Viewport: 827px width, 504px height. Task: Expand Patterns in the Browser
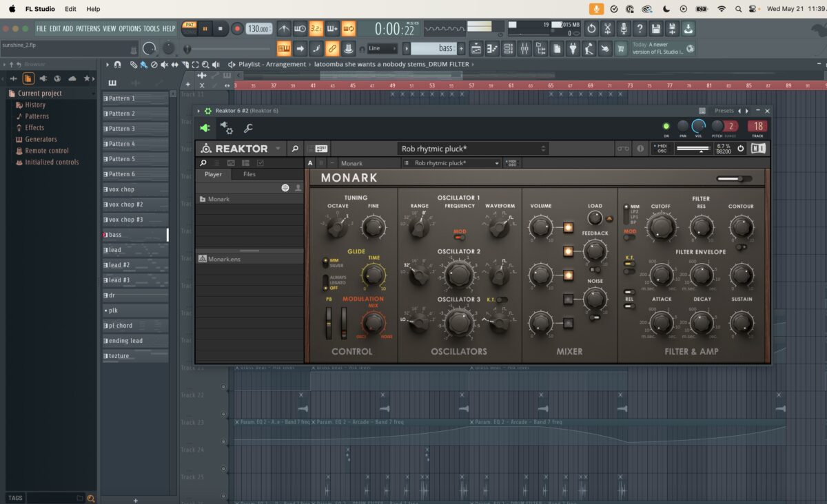click(37, 116)
